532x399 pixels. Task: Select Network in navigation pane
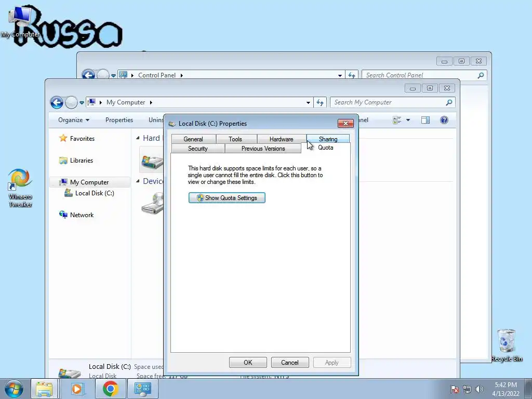(76, 215)
